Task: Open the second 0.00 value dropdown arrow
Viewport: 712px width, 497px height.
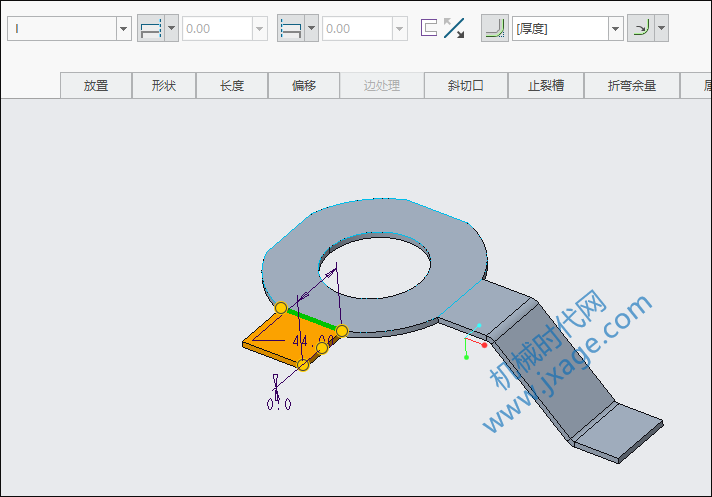Action: (x=400, y=29)
